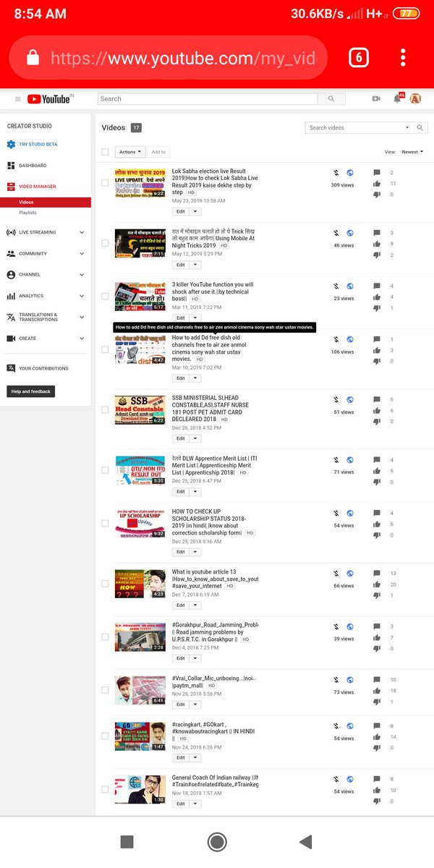Check the SSB Ministerial video checkbox
434x868 pixels.
point(105,409)
